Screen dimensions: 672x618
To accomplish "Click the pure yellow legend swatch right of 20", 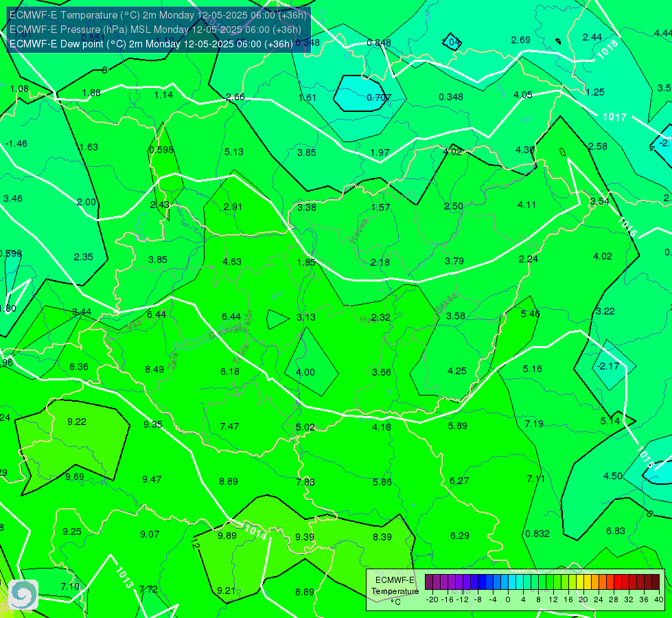I will 588,582.
